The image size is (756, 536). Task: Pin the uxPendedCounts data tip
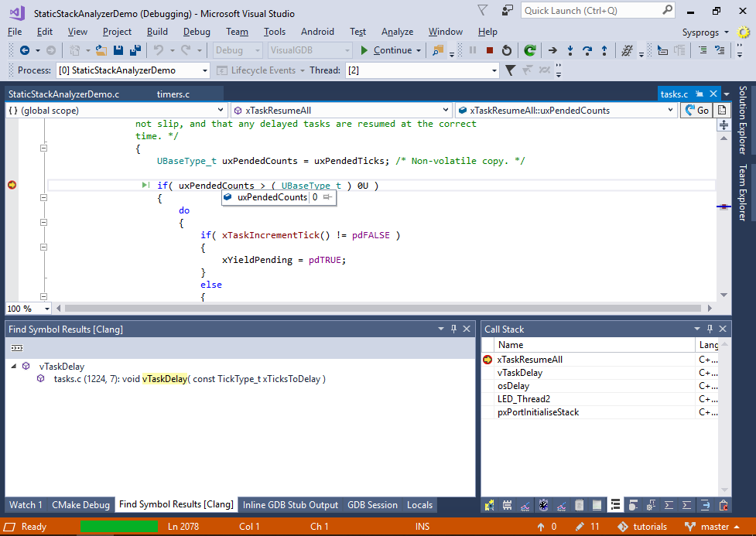pos(328,198)
